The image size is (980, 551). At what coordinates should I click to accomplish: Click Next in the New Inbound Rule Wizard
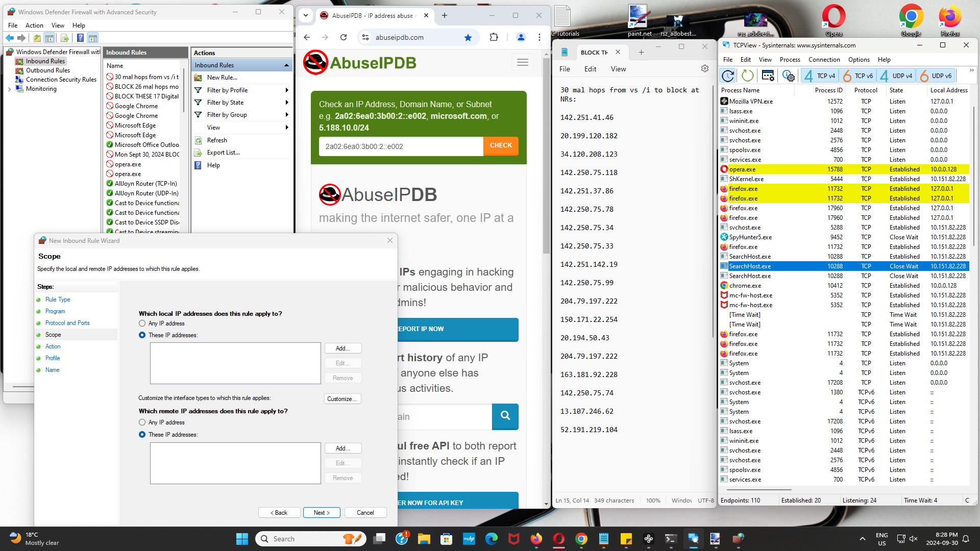(322, 512)
